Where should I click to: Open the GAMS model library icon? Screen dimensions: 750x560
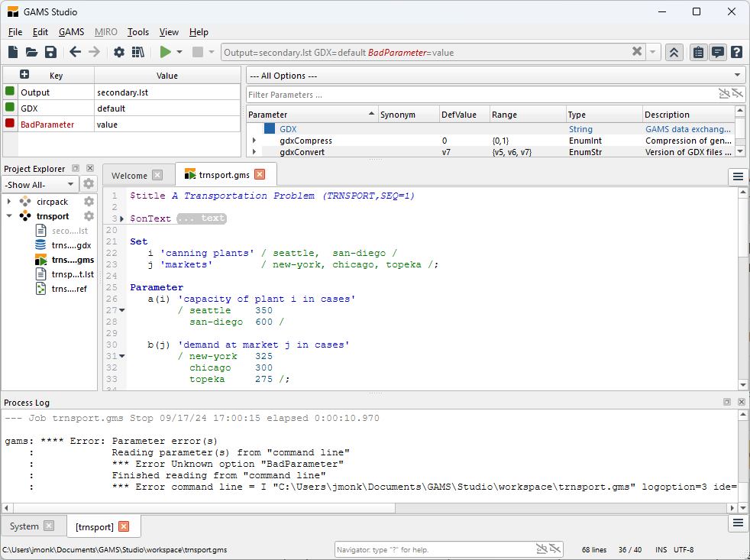click(138, 52)
